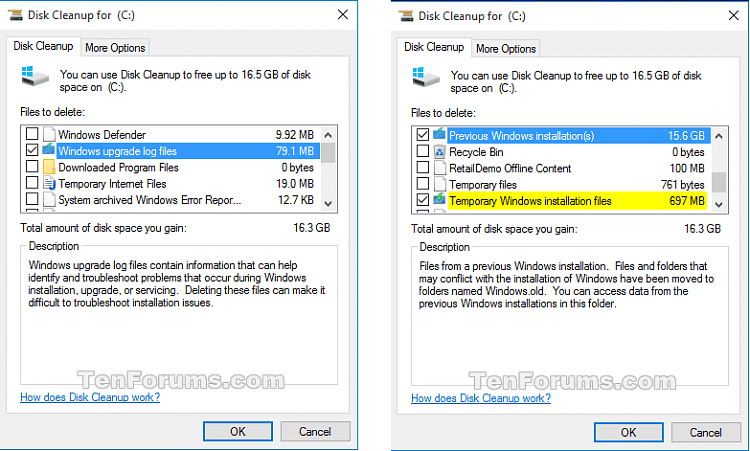Switch to More Options tab in right window
This screenshot has width=750, height=451.
pyautogui.click(x=506, y=49)
